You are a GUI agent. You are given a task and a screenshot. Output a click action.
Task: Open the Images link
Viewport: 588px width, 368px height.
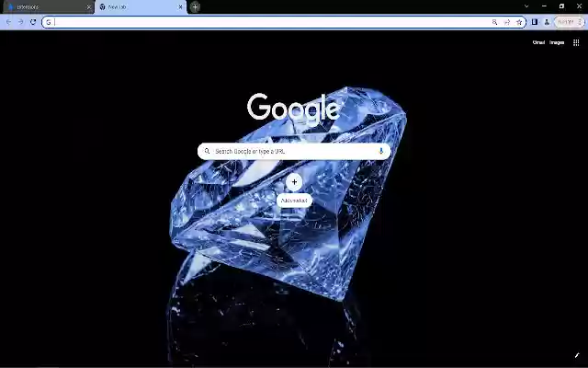(x=557, y=42)
